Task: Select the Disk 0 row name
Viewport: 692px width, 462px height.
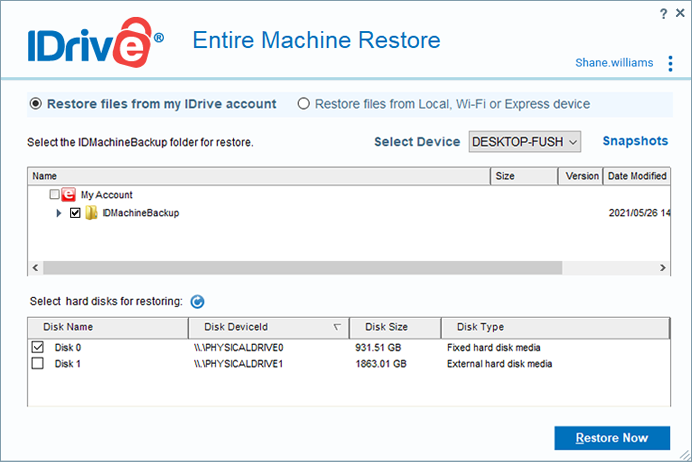Action: (68, 348)
